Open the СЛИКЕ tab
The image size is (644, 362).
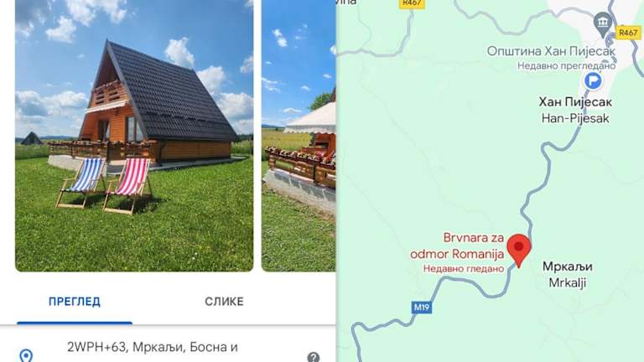(x=224, y=302)
